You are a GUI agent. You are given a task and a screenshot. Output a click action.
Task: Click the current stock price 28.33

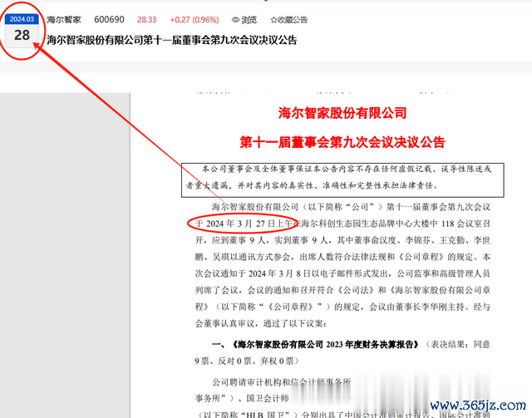click(x=150, y=19)
